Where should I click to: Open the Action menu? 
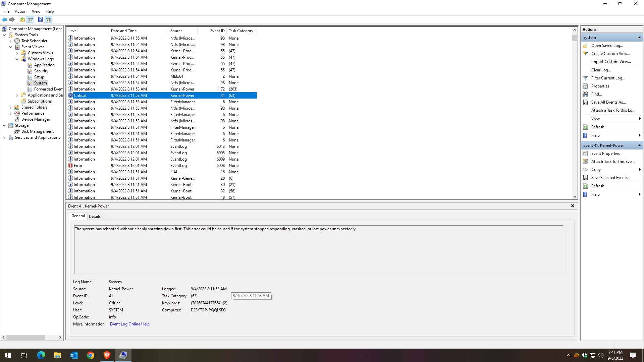coord(20,11)
